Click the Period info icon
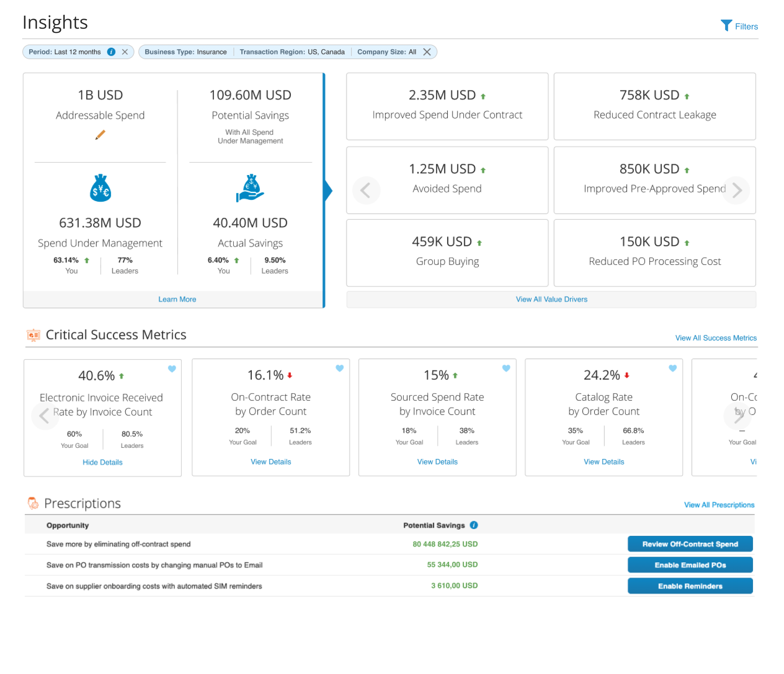The height and width of the screenshot is (674, 784). point(111,52)
